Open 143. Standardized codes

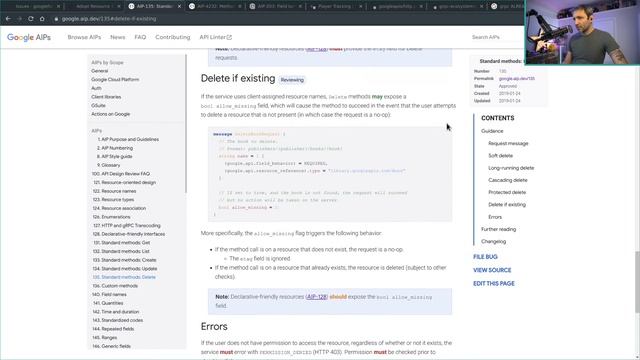tap(118, 320)
